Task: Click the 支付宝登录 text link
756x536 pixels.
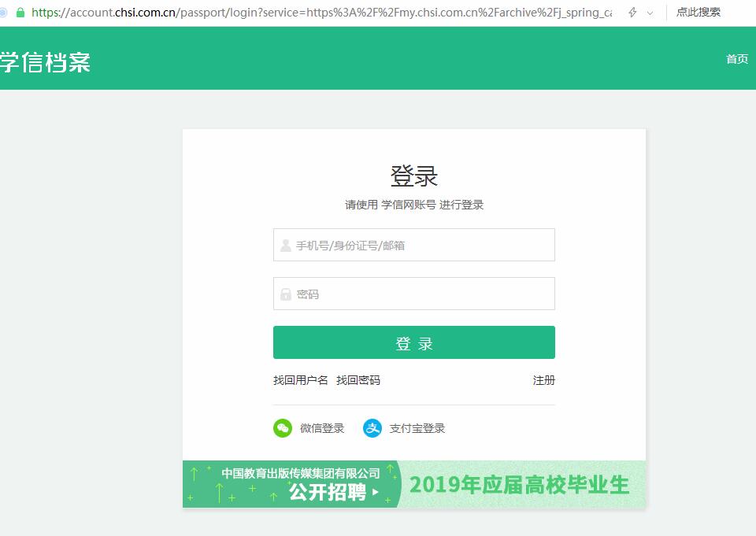Action: click(x=417, y=428)
